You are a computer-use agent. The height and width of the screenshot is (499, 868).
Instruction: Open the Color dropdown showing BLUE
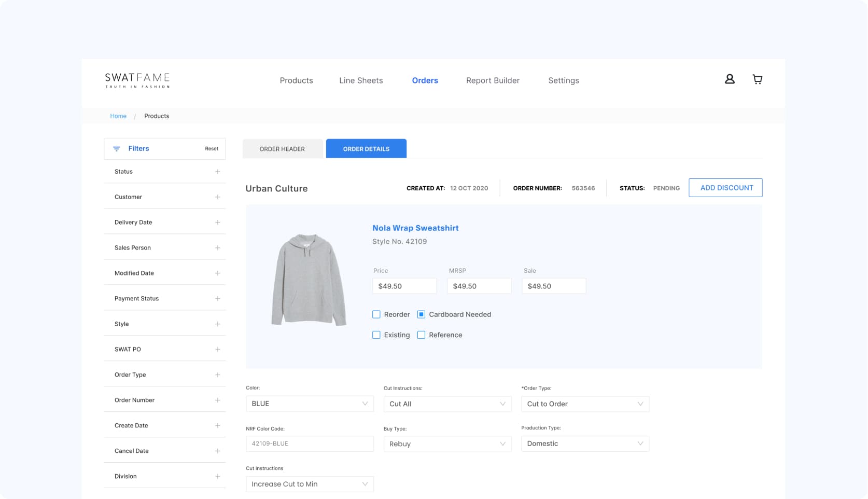point(310,404)
